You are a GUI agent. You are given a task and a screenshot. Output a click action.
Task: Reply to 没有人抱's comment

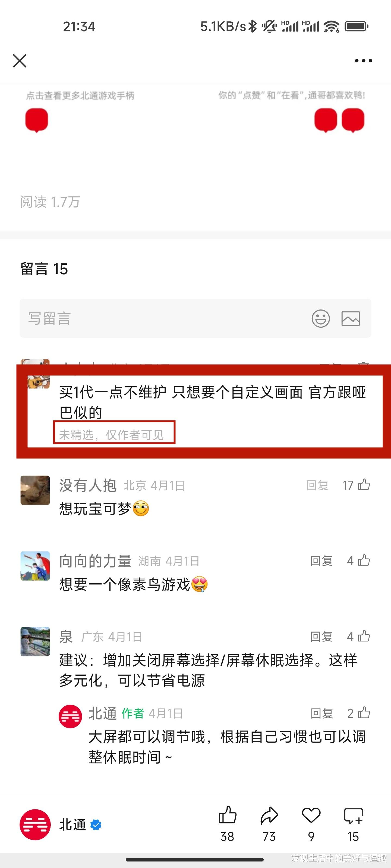tap(317, 485)
